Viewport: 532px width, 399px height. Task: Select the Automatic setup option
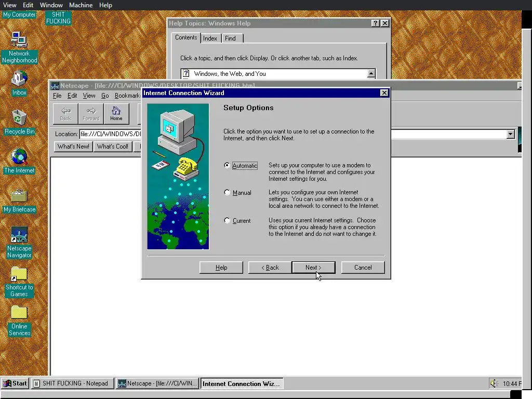click(227, 165)
